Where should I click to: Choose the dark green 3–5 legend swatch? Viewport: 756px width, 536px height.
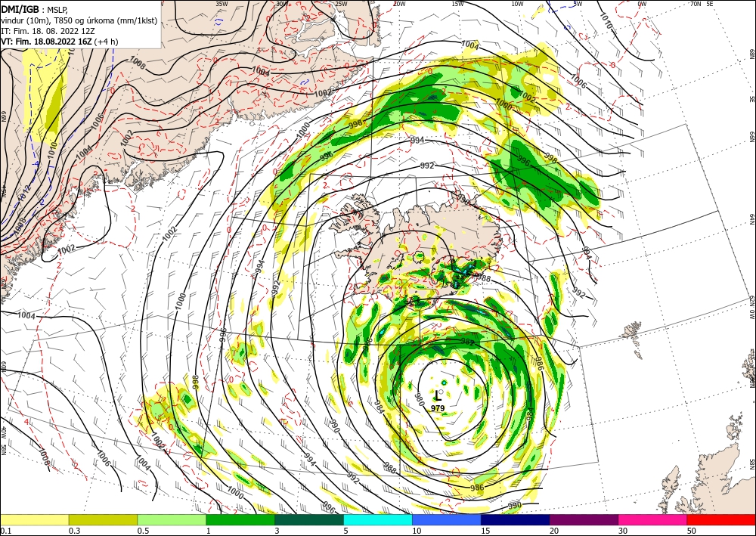[309, 519]
